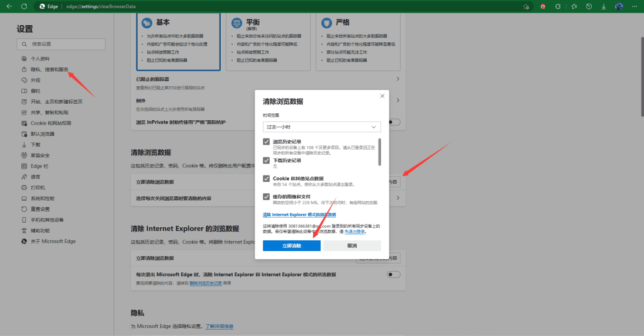
Task: Open 系统和性能 settings section
Action: 42,198
